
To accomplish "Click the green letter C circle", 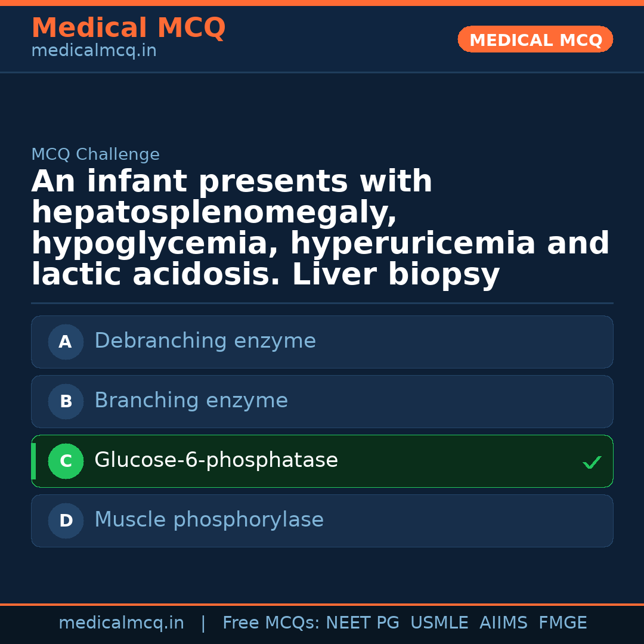I will click(x=66, y=461).
